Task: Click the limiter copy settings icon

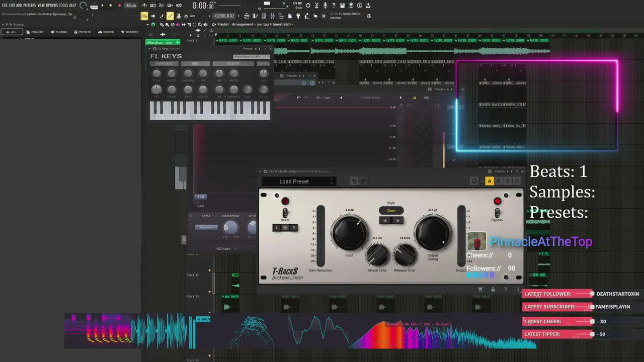Action: 474,181
